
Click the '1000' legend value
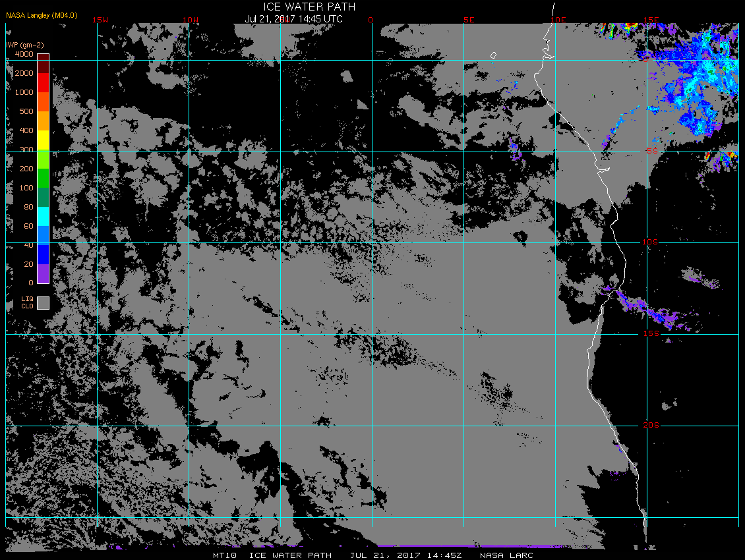tap(24, 92)
